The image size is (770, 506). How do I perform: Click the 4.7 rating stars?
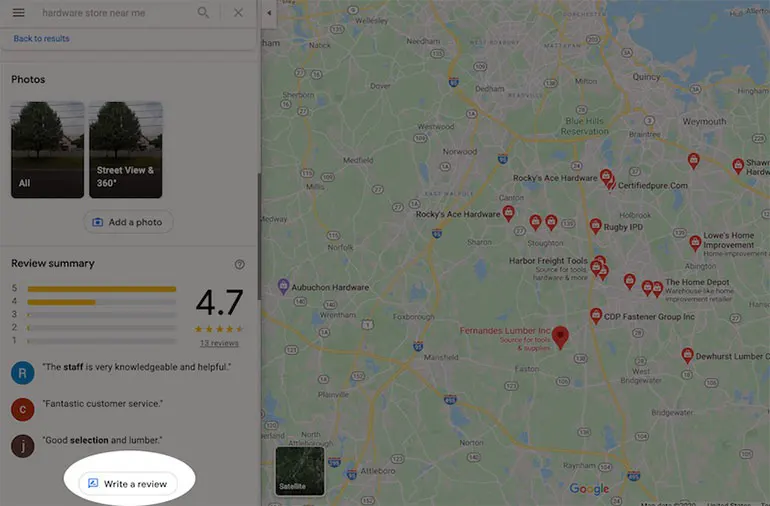point(219,329)
